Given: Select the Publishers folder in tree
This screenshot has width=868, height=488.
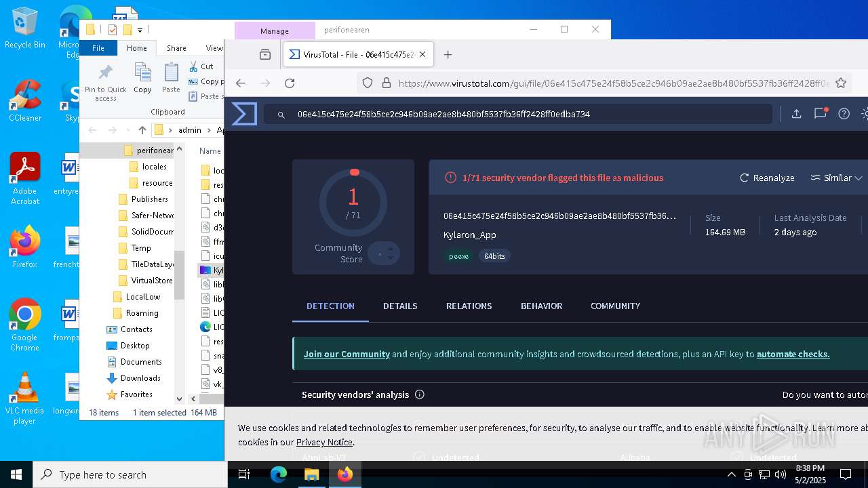Looking at the screenshot, I should pyautogui.click(x=149, y=199).
